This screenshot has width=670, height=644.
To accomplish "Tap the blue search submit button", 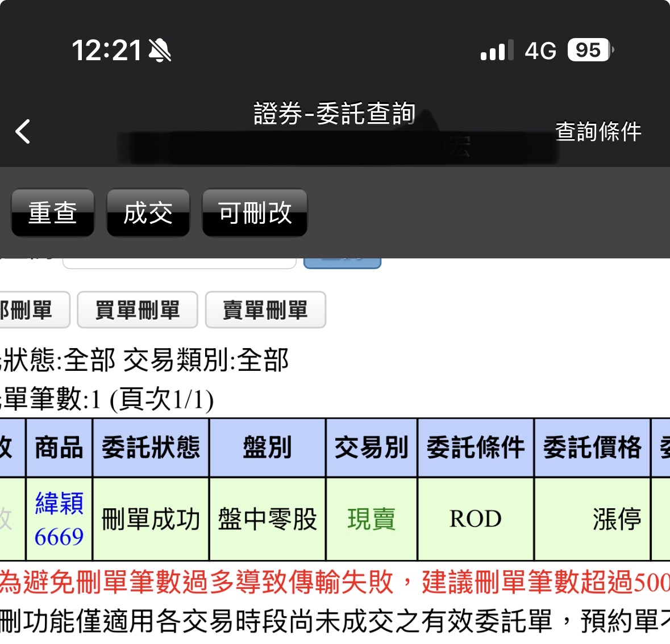I will point(342,258).
